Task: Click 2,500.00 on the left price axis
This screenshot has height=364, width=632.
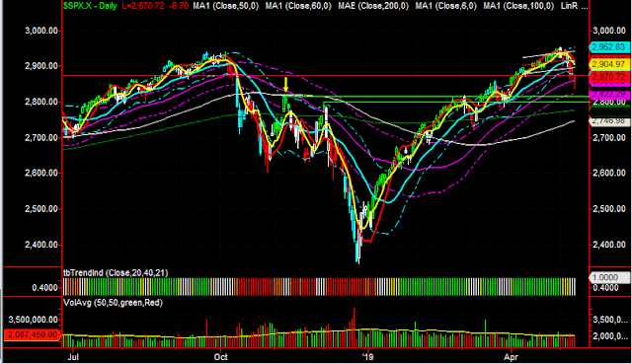Action: pyautogui.click(x=40, y=208)
